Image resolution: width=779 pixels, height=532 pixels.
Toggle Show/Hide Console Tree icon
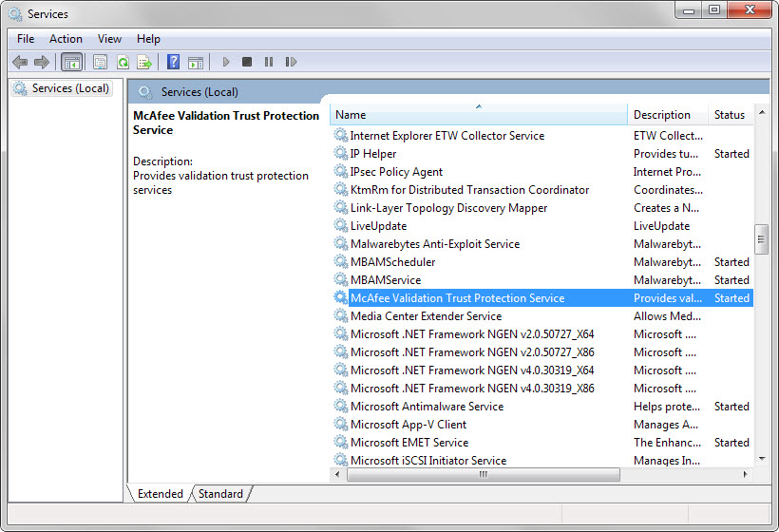(x=71, y=62)
